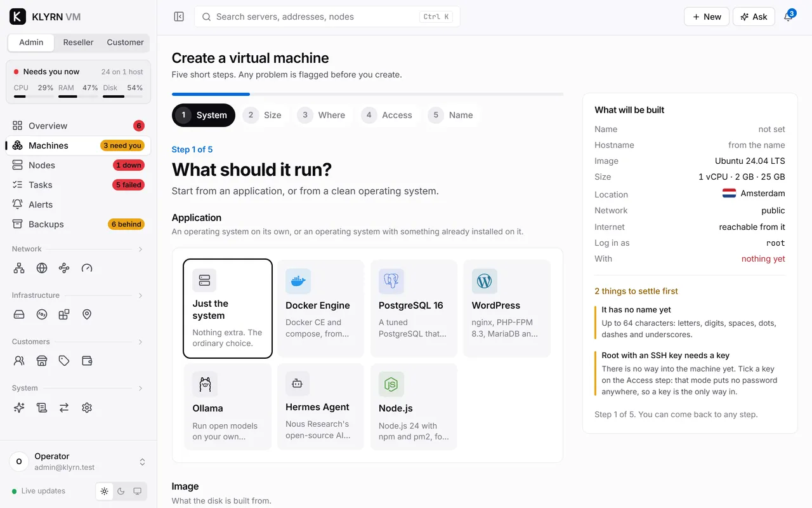The width and height of the screenshot is (812, 508).
Task: Switch to the Reseller role tab
Action: 79,43
